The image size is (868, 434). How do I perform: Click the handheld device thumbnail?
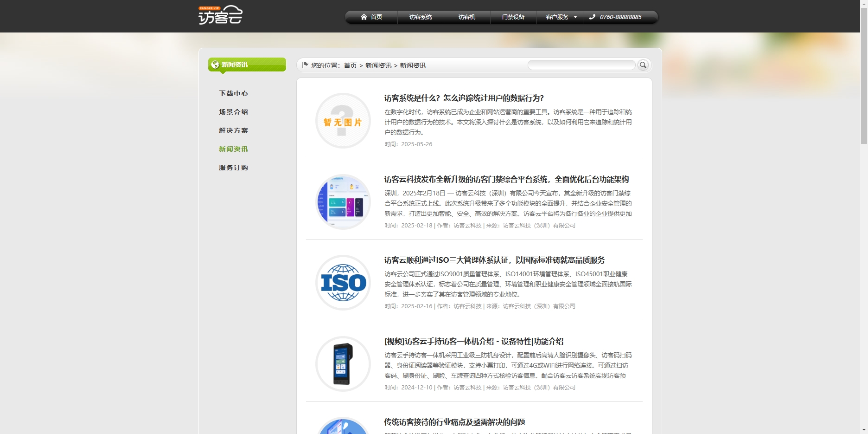click(343, 364)
